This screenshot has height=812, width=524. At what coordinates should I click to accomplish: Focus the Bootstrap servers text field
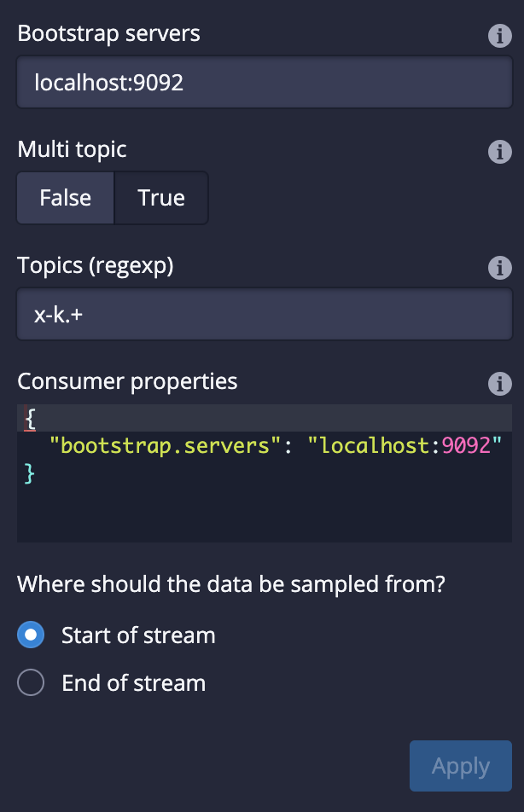264,83
